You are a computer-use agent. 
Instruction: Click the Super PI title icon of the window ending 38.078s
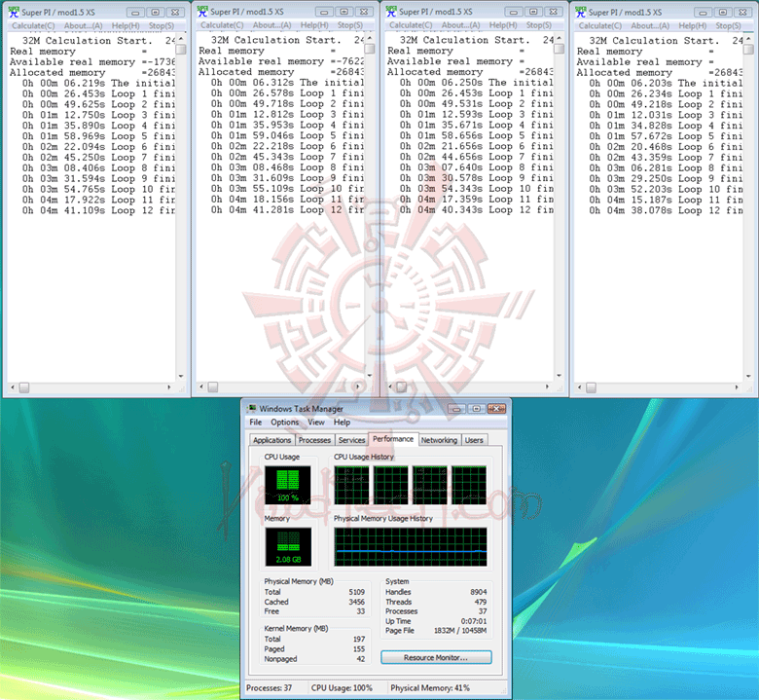pos(580,12)
